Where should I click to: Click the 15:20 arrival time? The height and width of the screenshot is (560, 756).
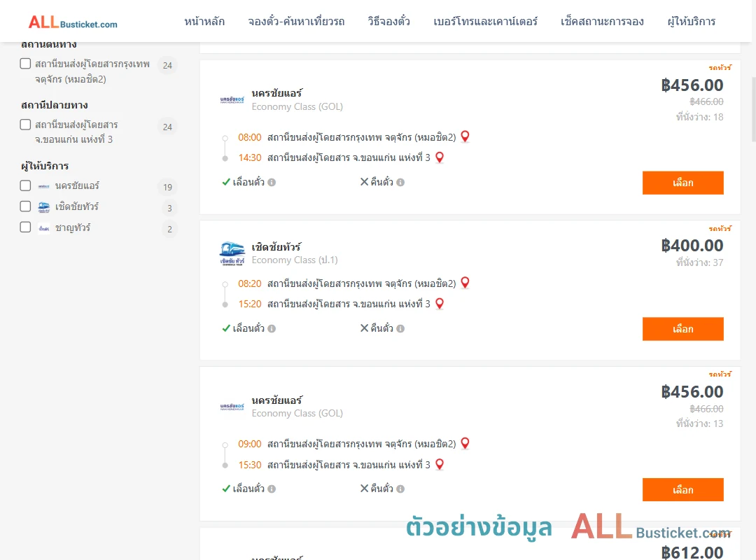tap(250, 304)
